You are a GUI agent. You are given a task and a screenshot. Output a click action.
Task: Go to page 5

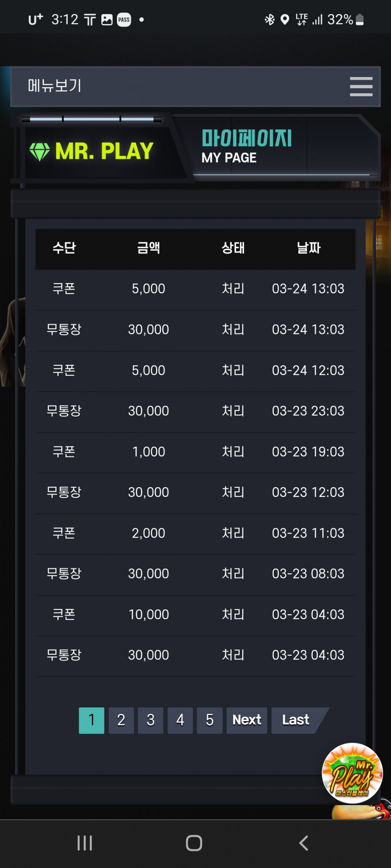210,720
